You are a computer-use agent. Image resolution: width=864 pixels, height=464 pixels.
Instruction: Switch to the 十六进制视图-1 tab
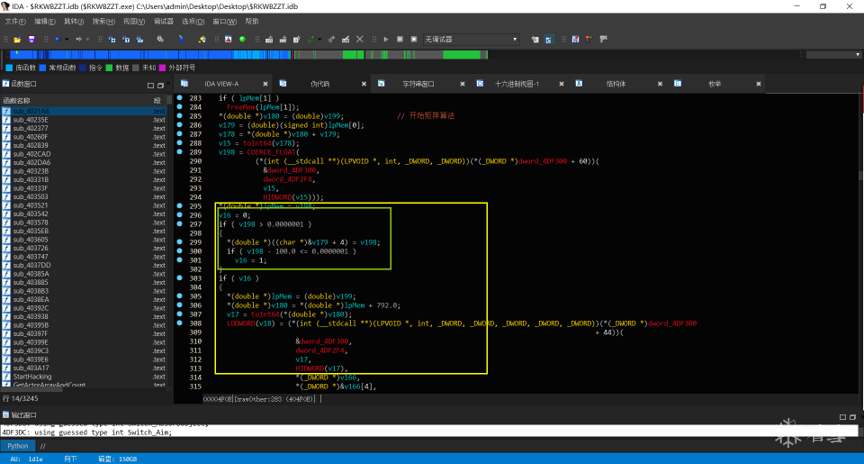[517, 84]
